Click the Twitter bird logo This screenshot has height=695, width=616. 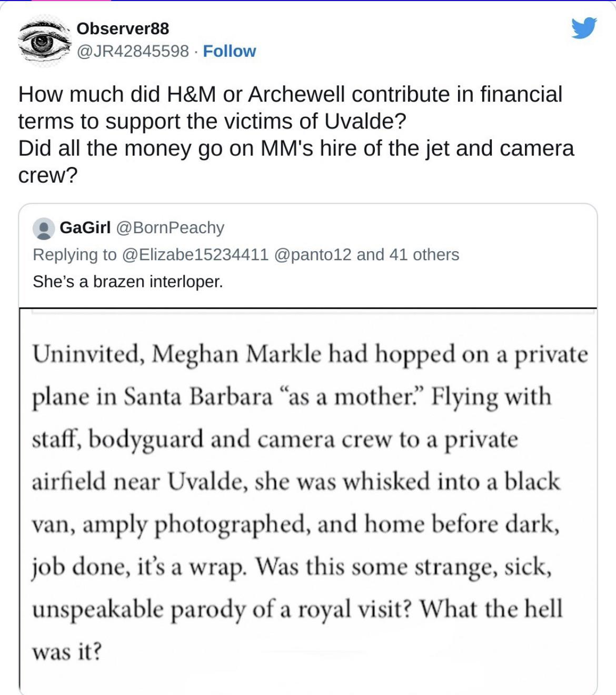[584, 28]
